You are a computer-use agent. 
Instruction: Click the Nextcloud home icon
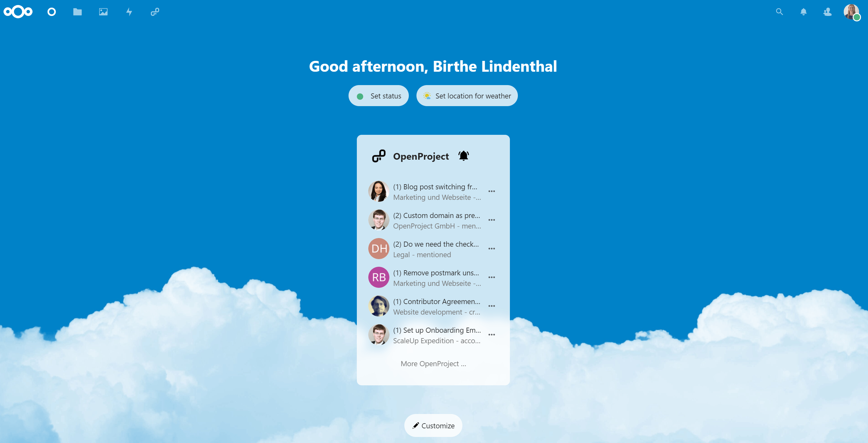click(18, 11)
